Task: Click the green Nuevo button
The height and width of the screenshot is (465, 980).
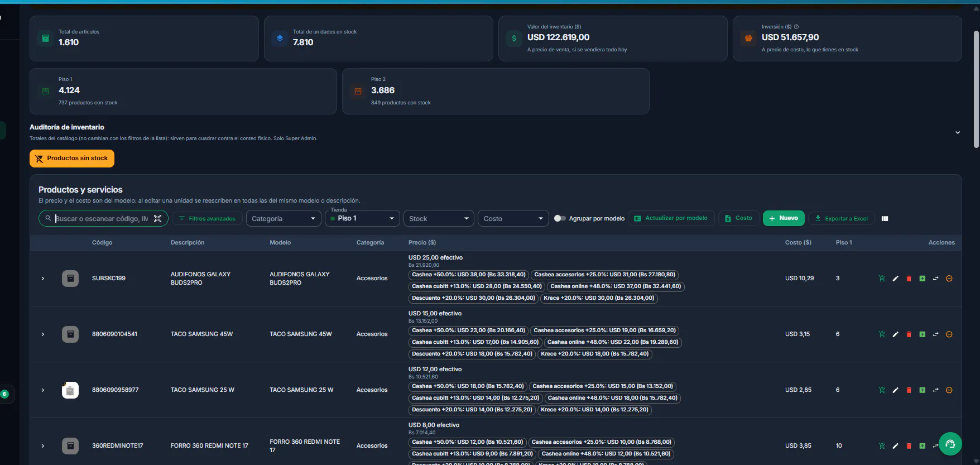Action: [784, 218]
